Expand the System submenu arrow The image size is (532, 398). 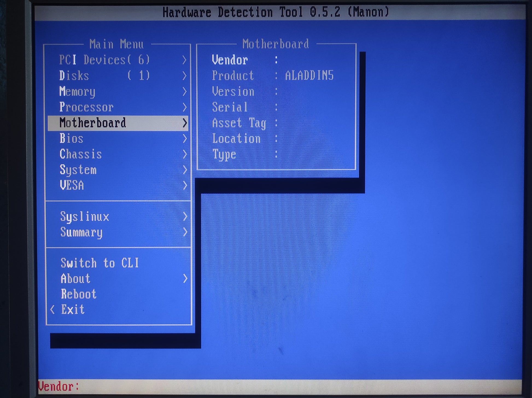(185, 170)
